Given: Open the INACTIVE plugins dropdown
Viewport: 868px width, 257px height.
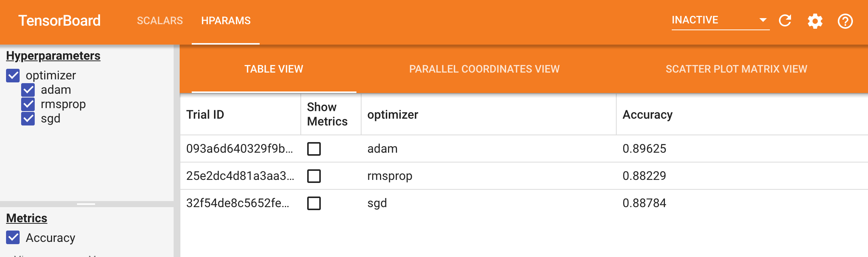Looking at the screenshot, I should click(720, 20).
